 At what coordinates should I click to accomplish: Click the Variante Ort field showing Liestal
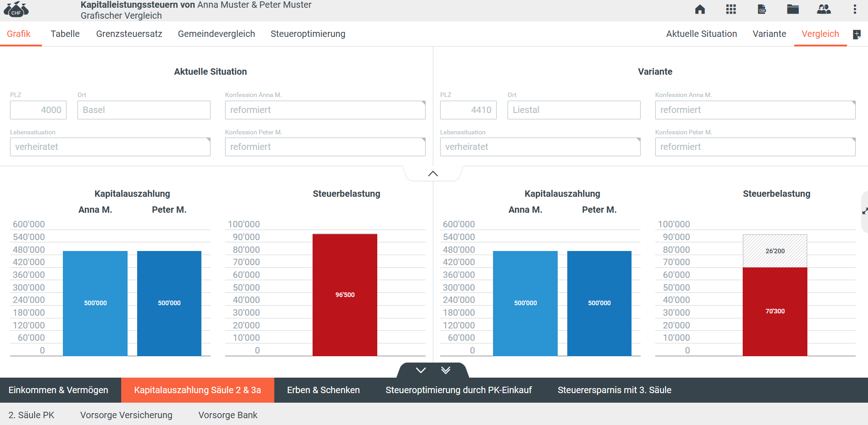(x=574, y=110)
